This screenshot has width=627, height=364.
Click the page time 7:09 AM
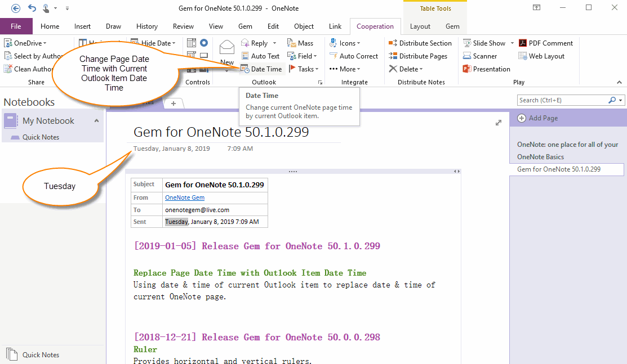[240, 149]
